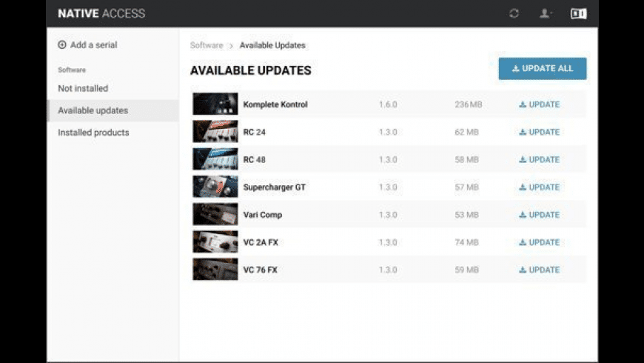
Task: Update Supercharger GT
Action: (540, 187)
